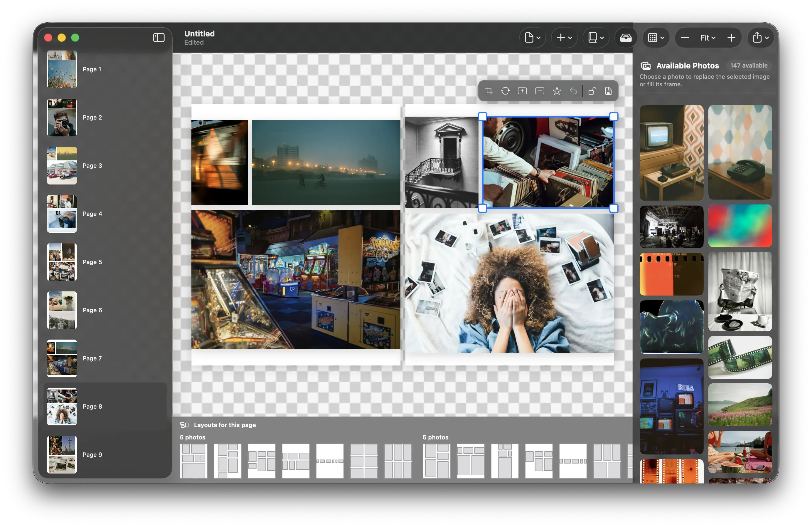Zoom in with the toolbar plus button
Screen dimensions: 812x527
tap(731, 38)
